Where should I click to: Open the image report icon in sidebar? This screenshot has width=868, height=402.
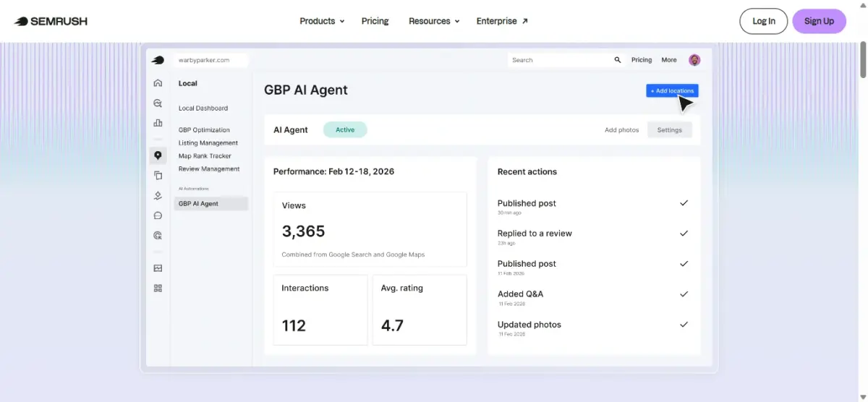pos(158,268)
